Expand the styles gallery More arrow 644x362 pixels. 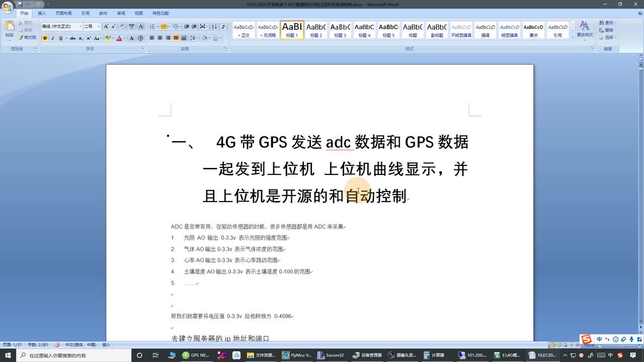(573, 37)
